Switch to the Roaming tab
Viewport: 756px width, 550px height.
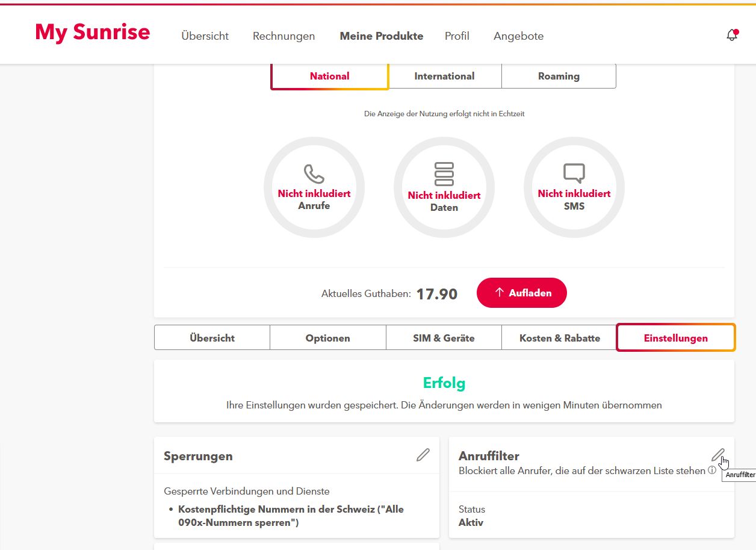tap(559, 77)
